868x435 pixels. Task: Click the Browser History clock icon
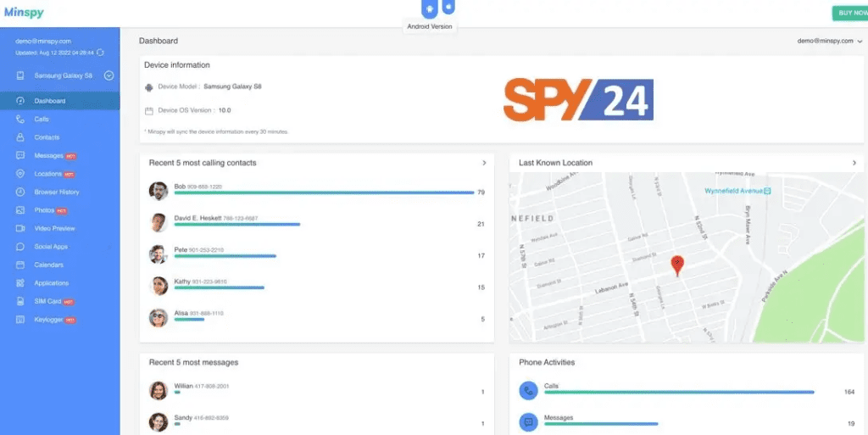pos(20,192)
